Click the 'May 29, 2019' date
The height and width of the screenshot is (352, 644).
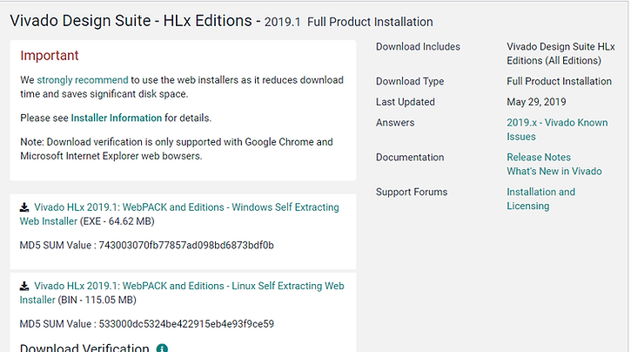tap(536, 102)
